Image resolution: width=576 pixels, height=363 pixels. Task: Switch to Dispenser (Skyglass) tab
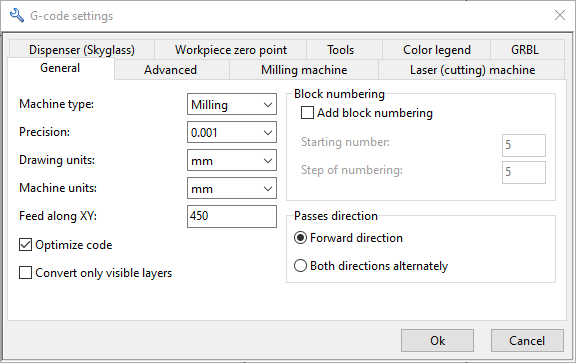coord(82,50)
